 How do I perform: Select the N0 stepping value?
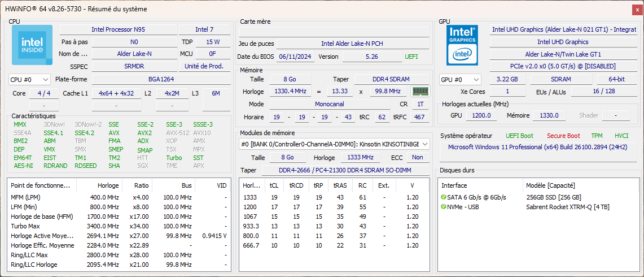tap(134, 42)
